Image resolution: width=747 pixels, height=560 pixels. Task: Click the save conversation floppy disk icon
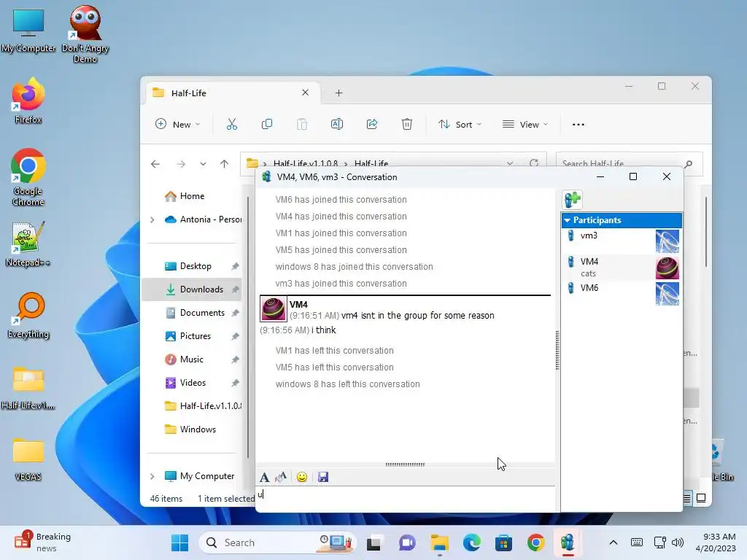pyautogui.click(x=323, y=477)
